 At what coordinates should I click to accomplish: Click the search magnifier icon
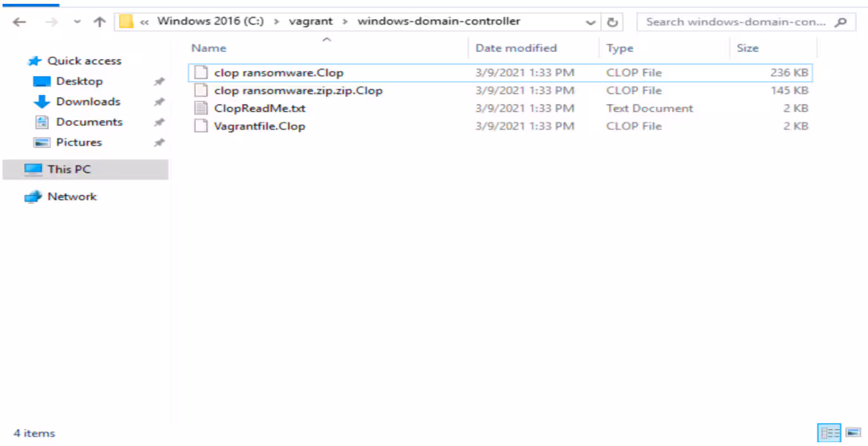[x=840, y=22]
